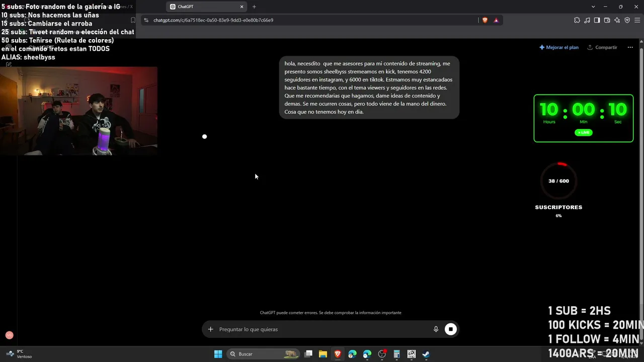Expand the tab search chevron
This screenshot has width=644, height=362.
(x=593, y=7)
